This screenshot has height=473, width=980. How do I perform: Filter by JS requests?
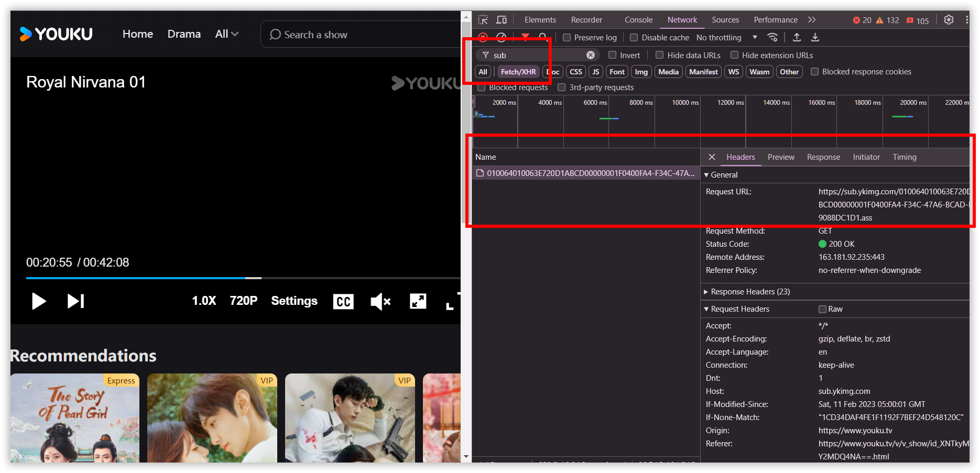click(x=595, y=72)
